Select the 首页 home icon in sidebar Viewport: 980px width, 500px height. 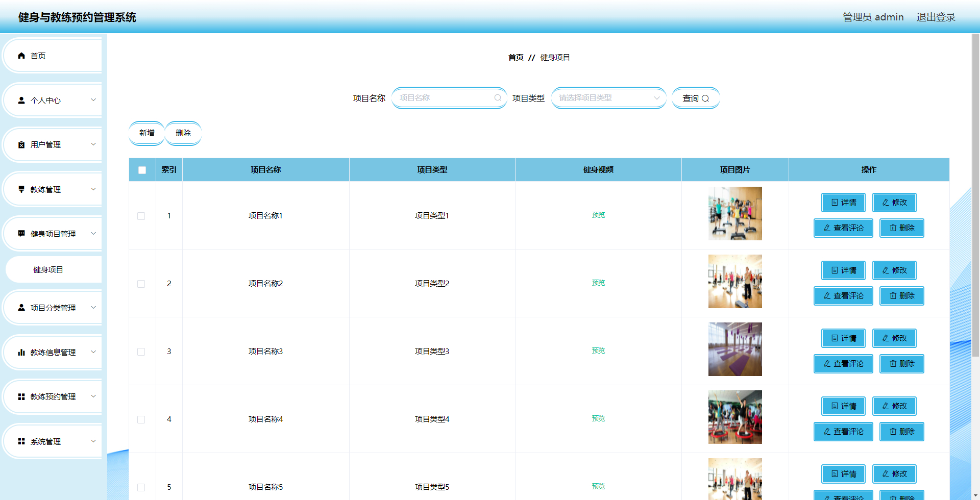point(21,55)
